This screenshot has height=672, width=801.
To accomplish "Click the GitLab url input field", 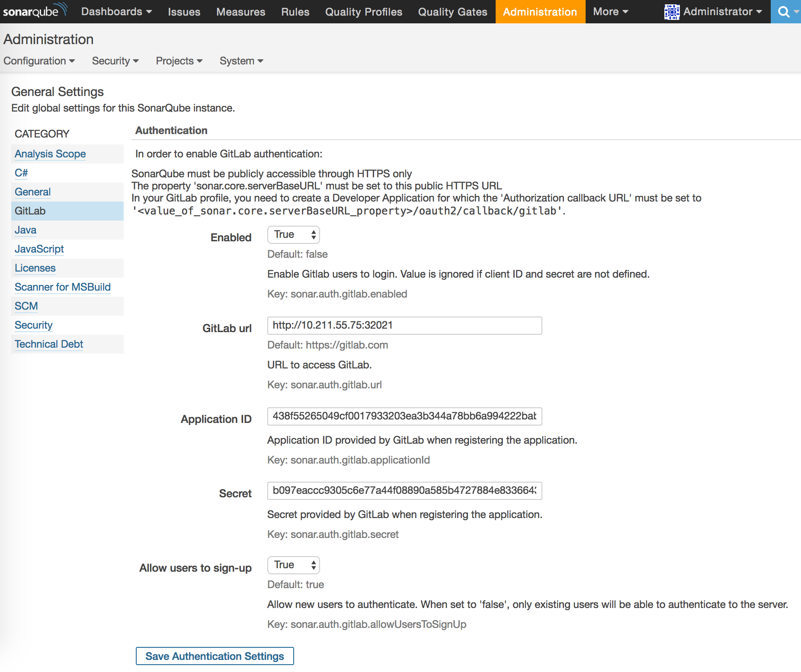I will pos(404,326).
